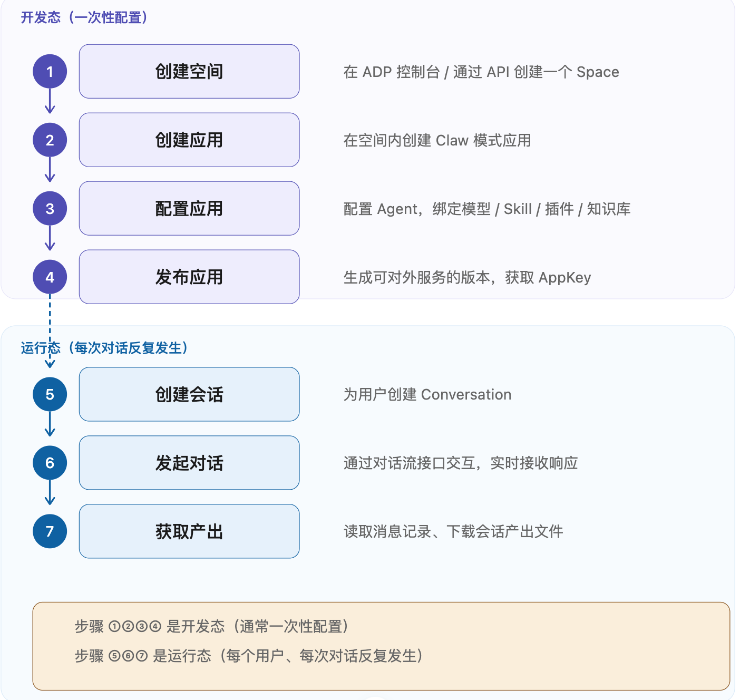Open the 创建会话 step box
This screenshot has width=740, height=700.
pyautogui.click(x=189, y=394)
